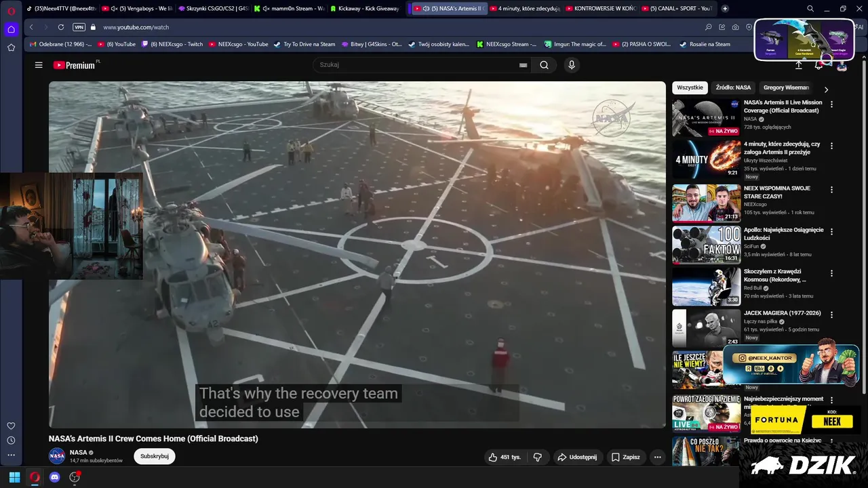Viewport: 868px width, 488px height.
Task: Switch to the Neex4TTV TikTok tab
Action: (62, 9)
